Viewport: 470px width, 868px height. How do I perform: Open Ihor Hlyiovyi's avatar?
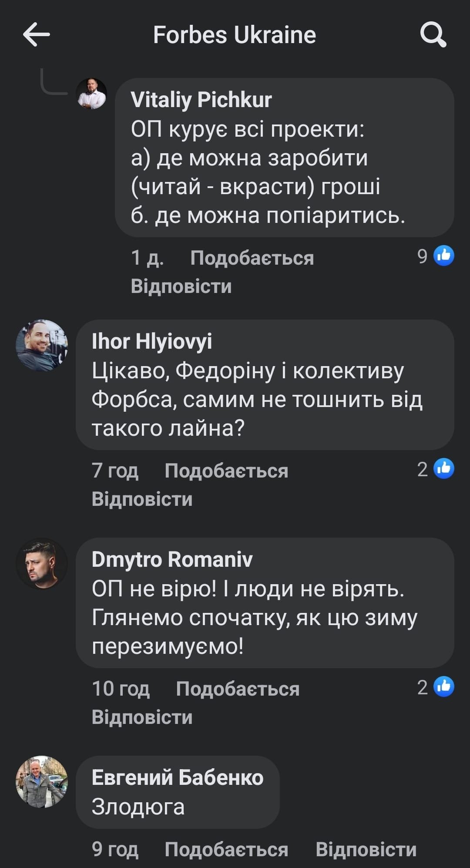[x=42, y=346]
